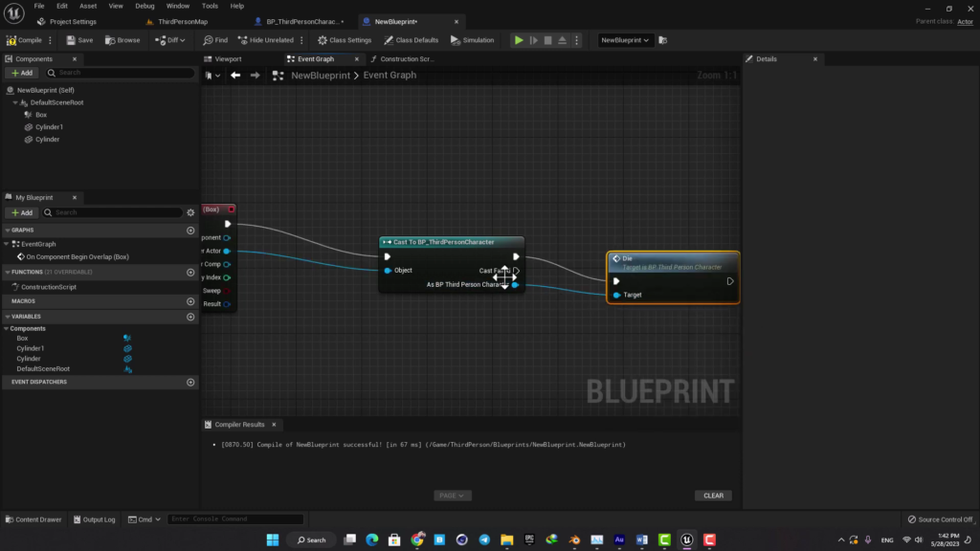Click the frame skip button

(534, 40)
